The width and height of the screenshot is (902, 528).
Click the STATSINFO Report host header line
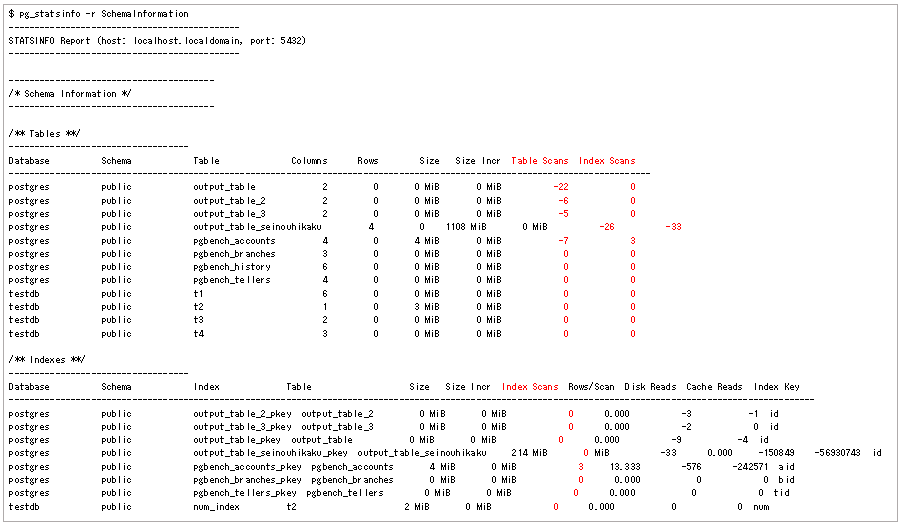(157, 41)
